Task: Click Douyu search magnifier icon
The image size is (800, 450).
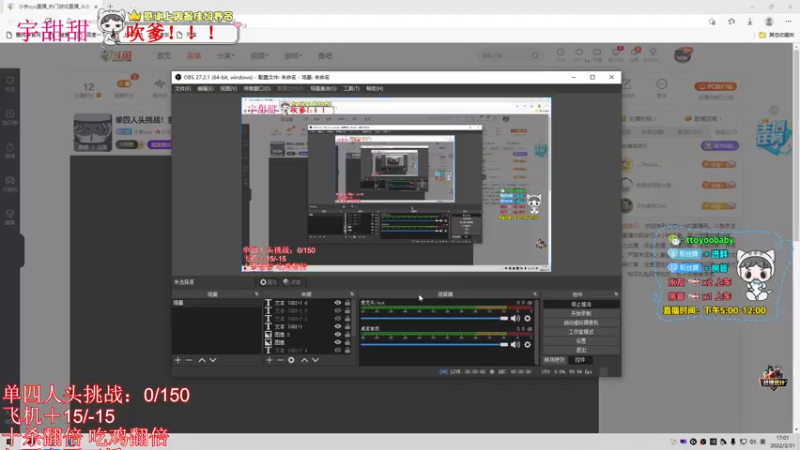Action: tap(535, 56)
